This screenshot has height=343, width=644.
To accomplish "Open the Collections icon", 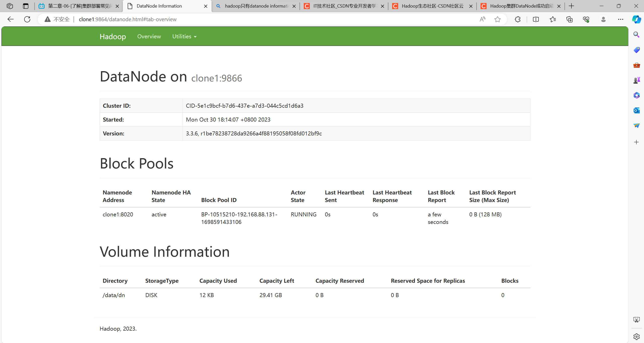I will coord(569,19).
